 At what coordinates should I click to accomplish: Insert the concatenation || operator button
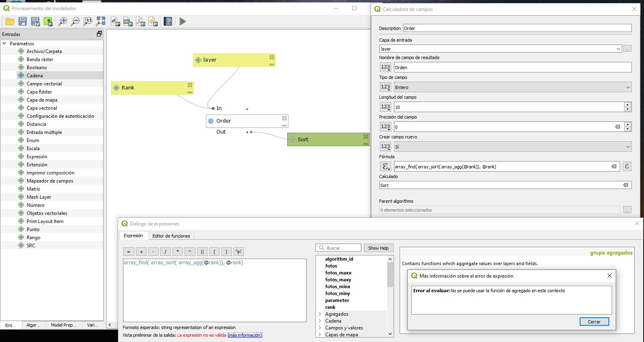click(202, 251)
